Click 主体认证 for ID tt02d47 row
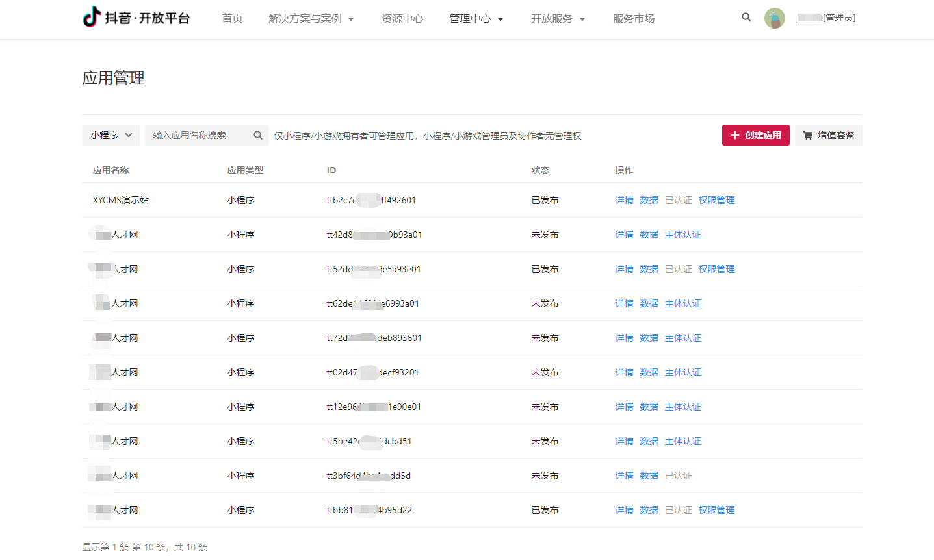The image size is (934, 560). [682, 372]
